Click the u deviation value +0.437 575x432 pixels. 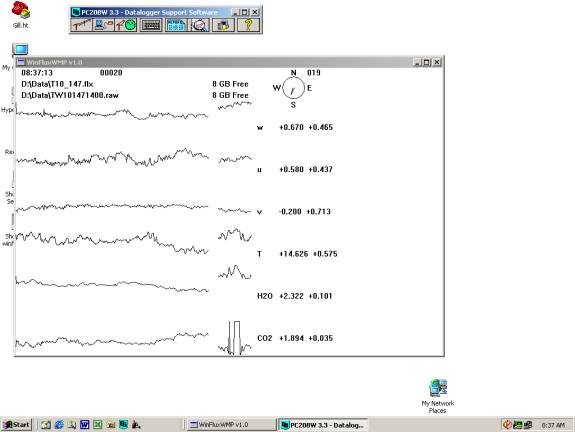(x=321, y=169)
